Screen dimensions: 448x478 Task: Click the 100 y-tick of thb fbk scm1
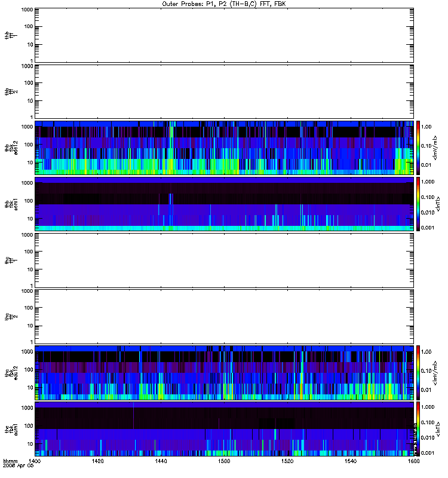pyautogui.click(x=29, y=201)
